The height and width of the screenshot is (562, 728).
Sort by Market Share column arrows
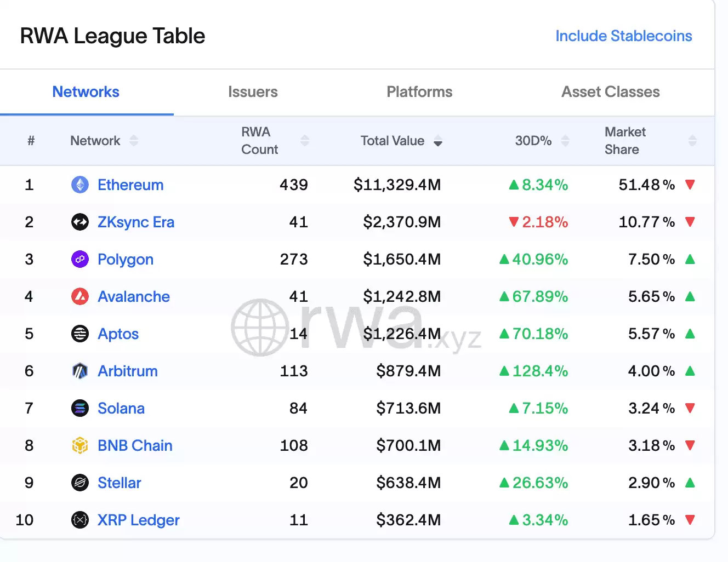pyautogui.click(x=692, y=141)
